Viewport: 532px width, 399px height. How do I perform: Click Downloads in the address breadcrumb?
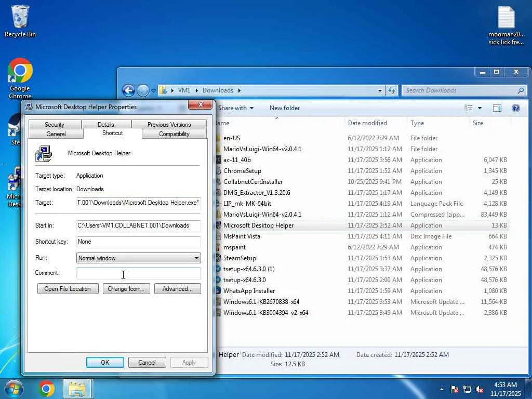coord(218,90)
